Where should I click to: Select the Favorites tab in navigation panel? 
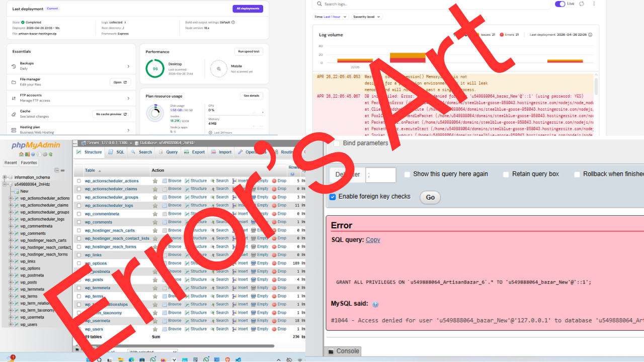(29, 163)
